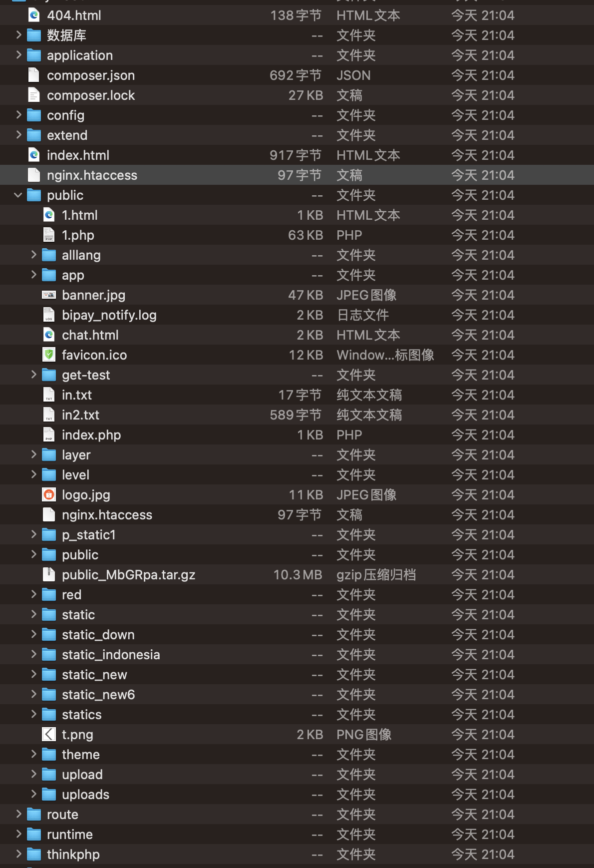
Task: Expand the application folder
Action: click(x=18, y=55)
